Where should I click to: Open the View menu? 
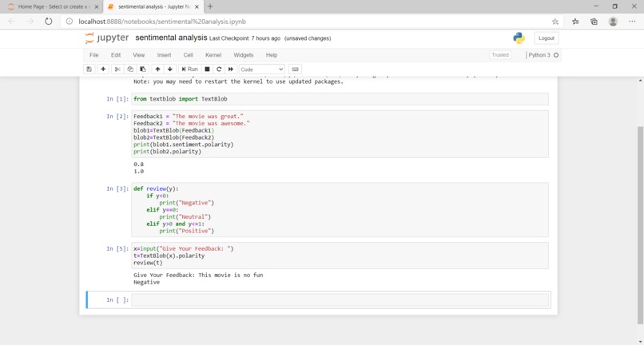(139, 55)
